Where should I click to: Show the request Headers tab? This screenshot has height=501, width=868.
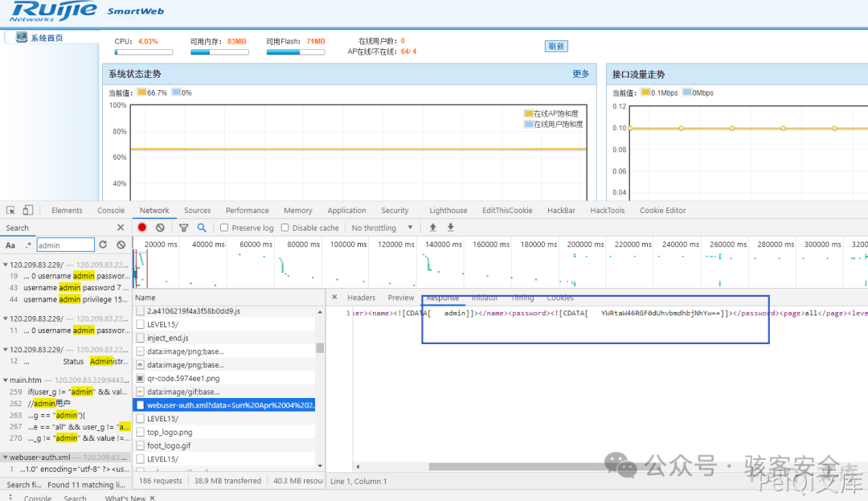(x=361, y=298)
